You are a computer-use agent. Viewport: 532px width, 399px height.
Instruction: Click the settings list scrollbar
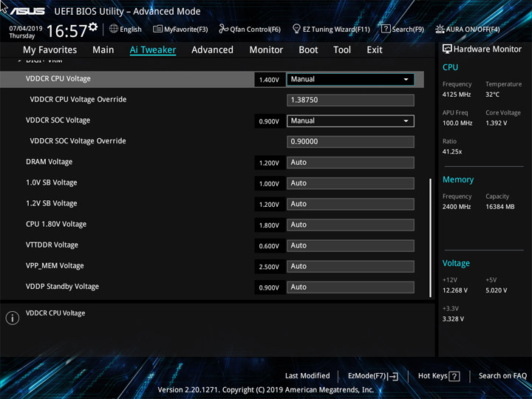pos(431,238)
